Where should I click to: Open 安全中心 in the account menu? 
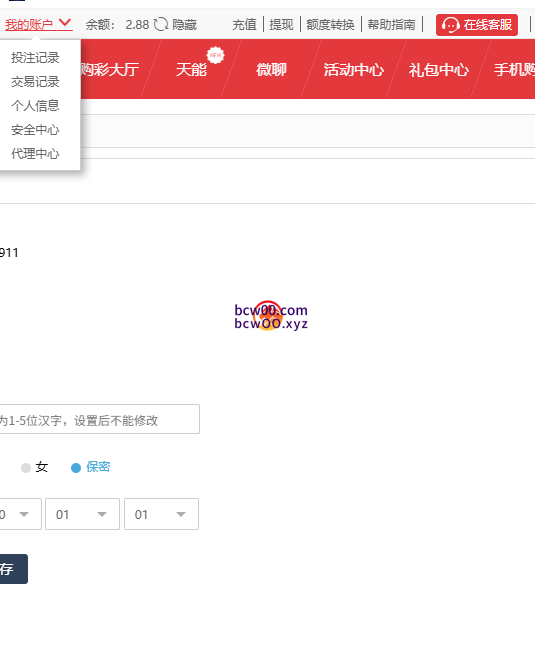click(x=35, y=130)
